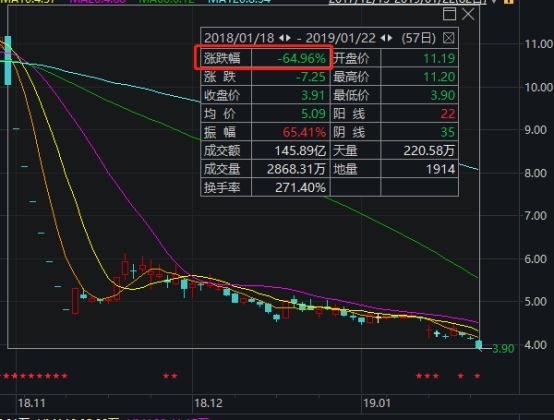Select the end date 2019/01/22 text
This screenshot has height=420, width=554.
(340, 38)
